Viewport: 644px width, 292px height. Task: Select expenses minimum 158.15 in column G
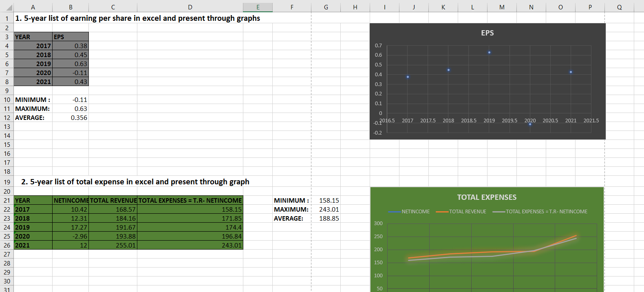(326, 200)
